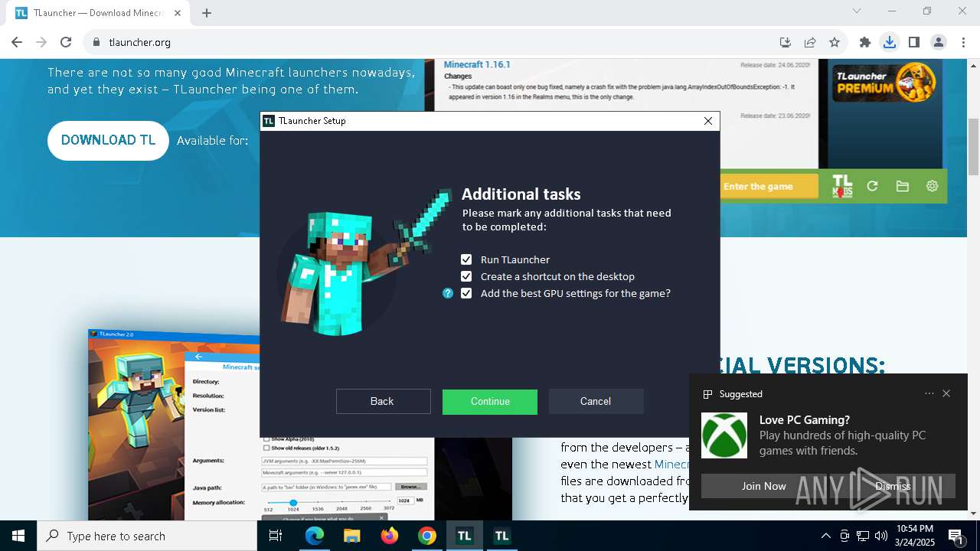
Task: Go forward in Chrome browser
Action: 41,42
